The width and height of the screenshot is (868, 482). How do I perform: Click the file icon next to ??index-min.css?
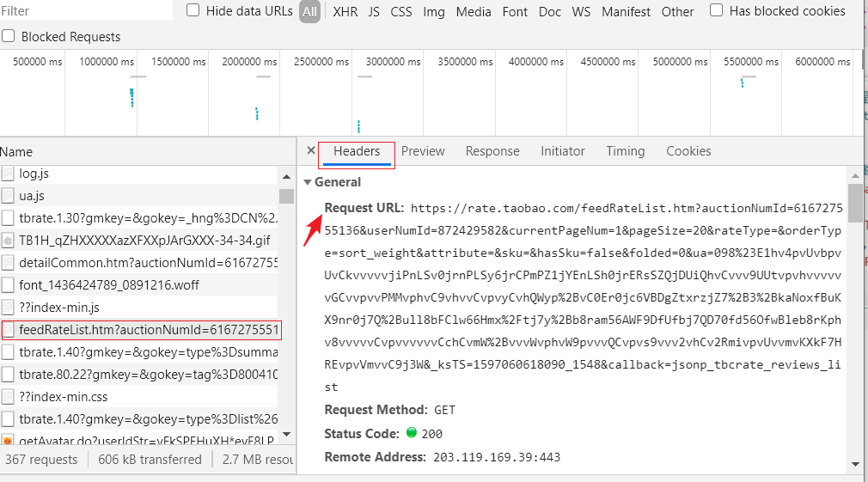8,397
